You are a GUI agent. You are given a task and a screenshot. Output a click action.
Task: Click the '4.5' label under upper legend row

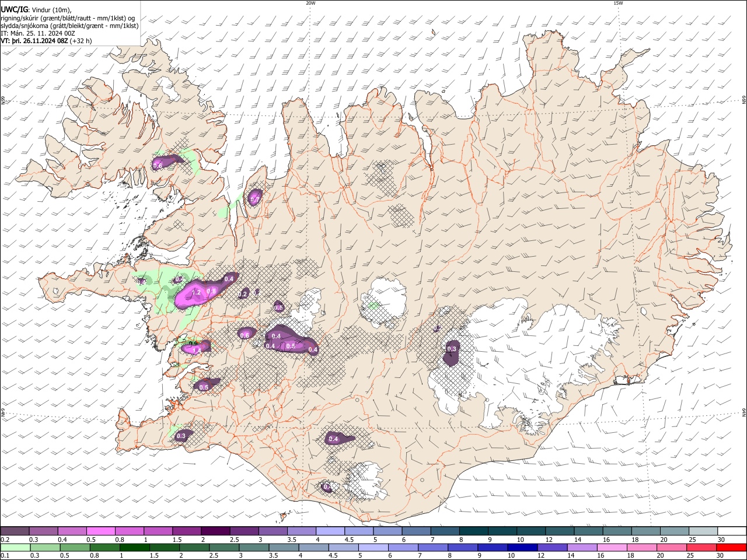tap(348, 540)
